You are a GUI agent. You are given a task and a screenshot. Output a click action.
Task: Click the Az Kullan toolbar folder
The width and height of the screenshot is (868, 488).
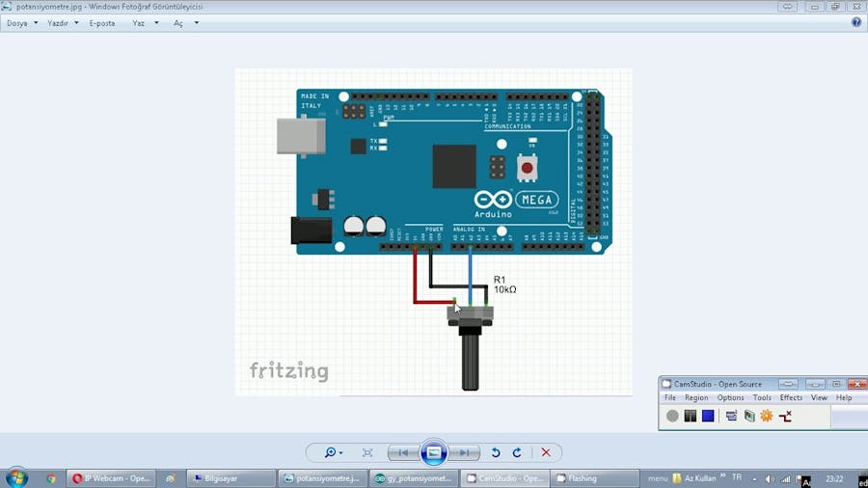[x=694, y=478]
